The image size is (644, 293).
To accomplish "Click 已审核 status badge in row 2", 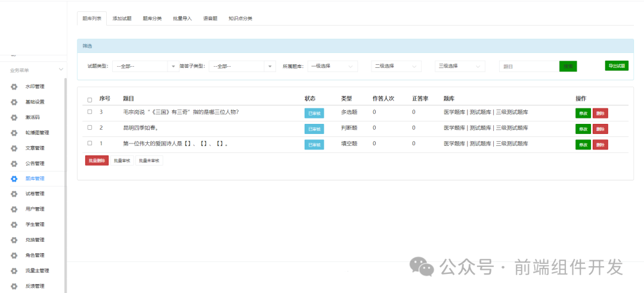I will tap(314, 129).
